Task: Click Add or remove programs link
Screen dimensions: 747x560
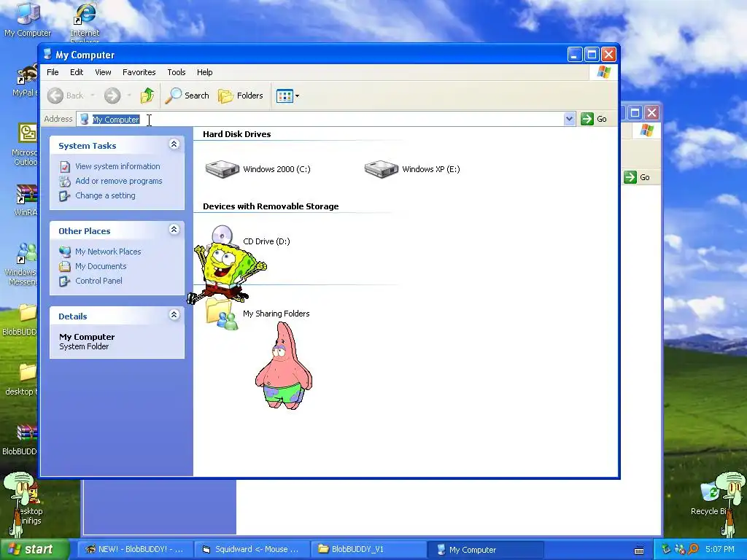Action: coord(119,181)
